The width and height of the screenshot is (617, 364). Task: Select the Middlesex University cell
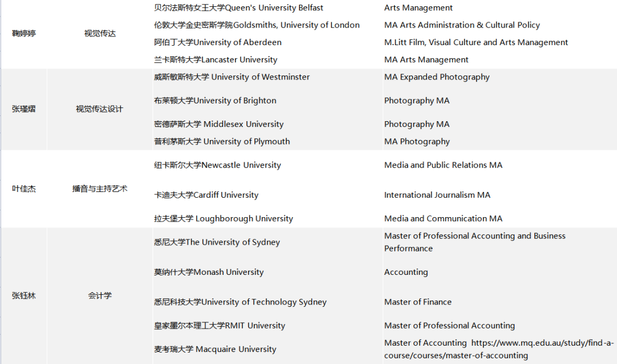point(219,125)
